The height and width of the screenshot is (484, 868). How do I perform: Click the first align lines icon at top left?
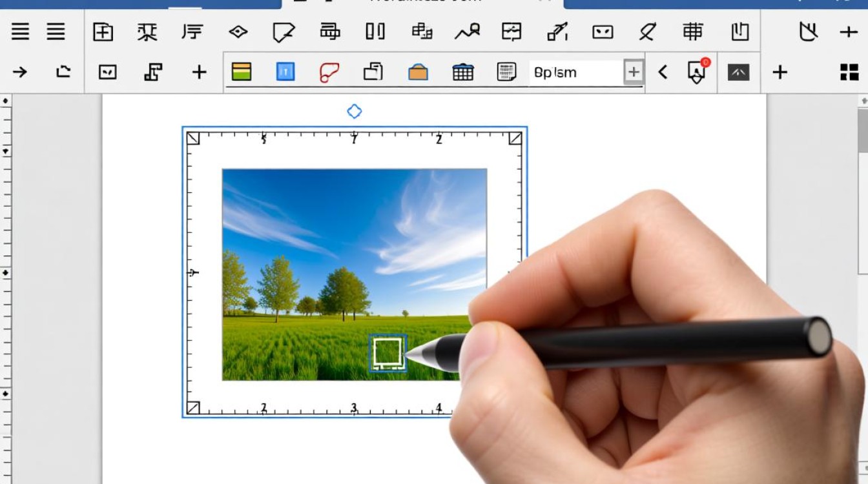(20, 31)
